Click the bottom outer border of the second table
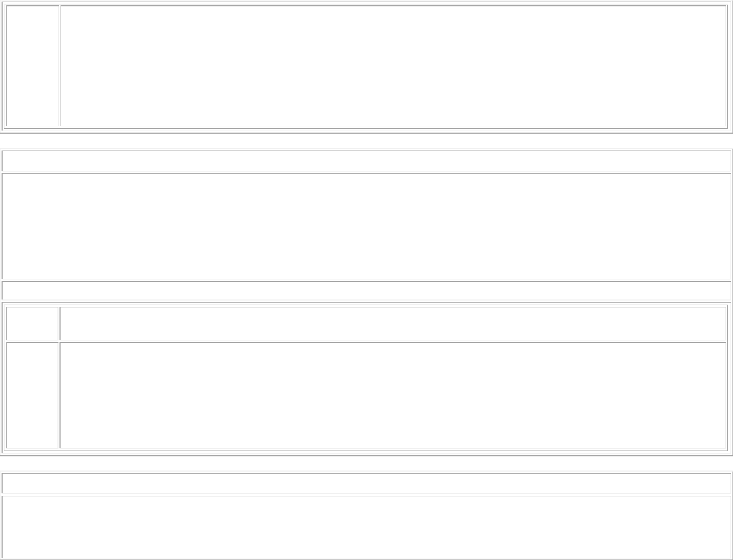This screenshot has width=733, height=560. [366, 455]
